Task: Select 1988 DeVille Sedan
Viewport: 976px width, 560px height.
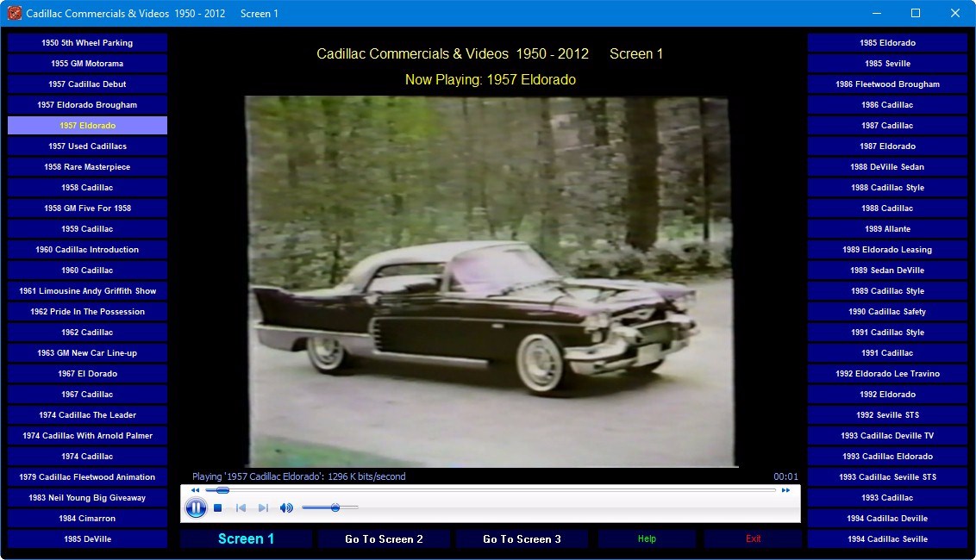Action: [887, 167]
